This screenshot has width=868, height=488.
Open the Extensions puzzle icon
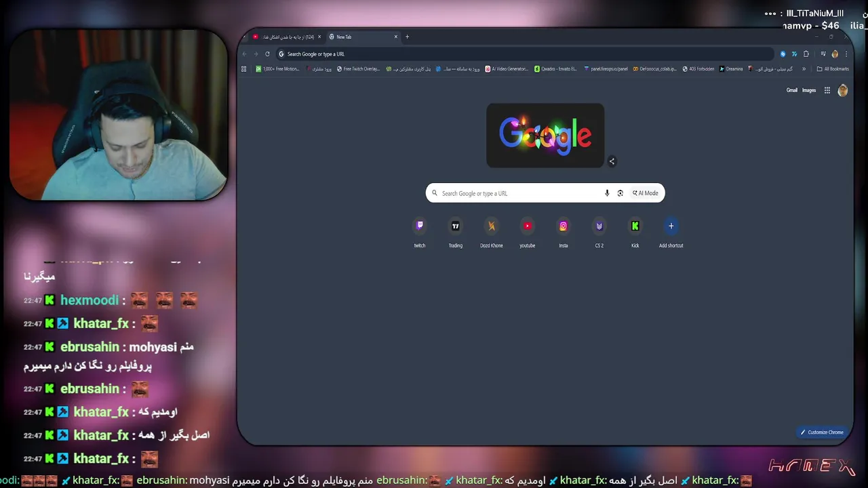(806, 54)
